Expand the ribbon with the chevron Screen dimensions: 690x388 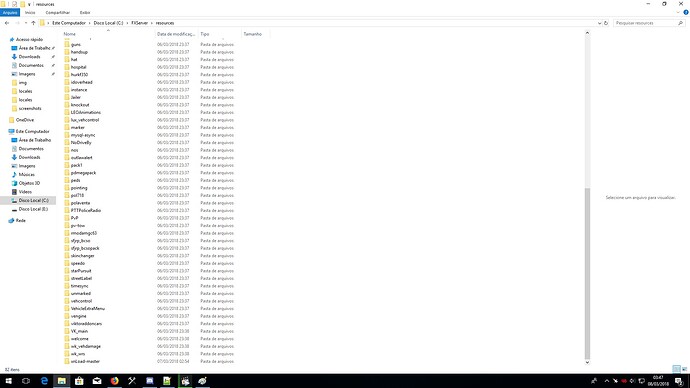coord(678,12)
